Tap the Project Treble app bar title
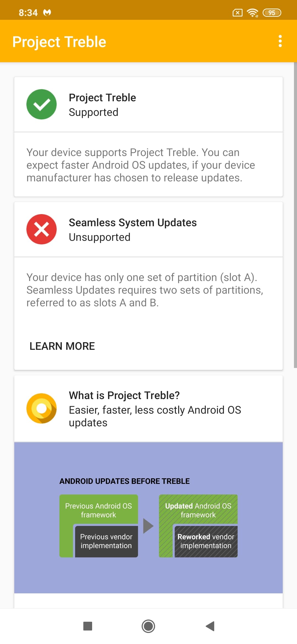The height and width of the screenshot is (644, 297). (x=59, y=42)
